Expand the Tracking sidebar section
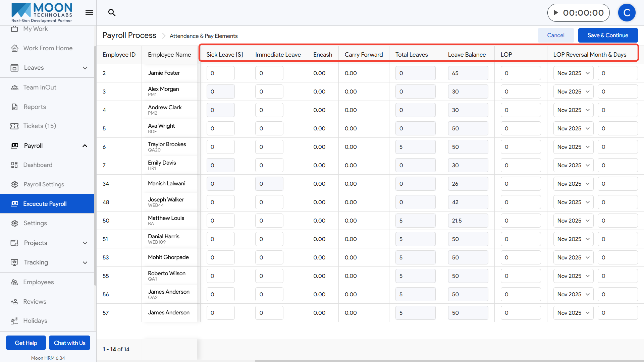 click(85, 262)
